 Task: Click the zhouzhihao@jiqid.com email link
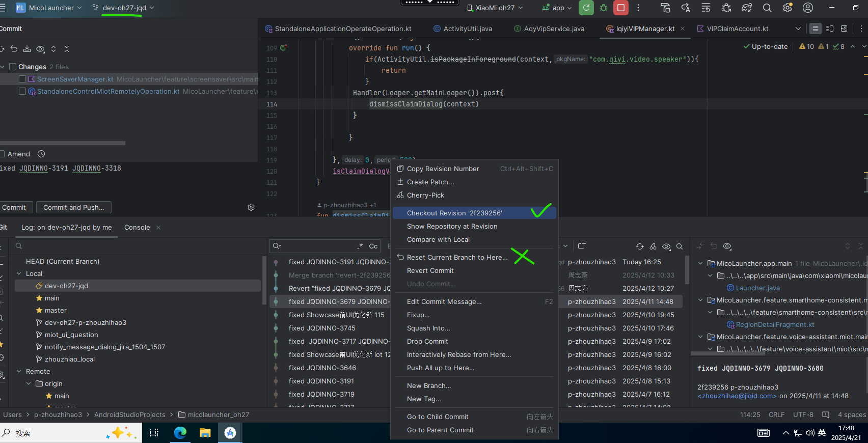[737, 396]
